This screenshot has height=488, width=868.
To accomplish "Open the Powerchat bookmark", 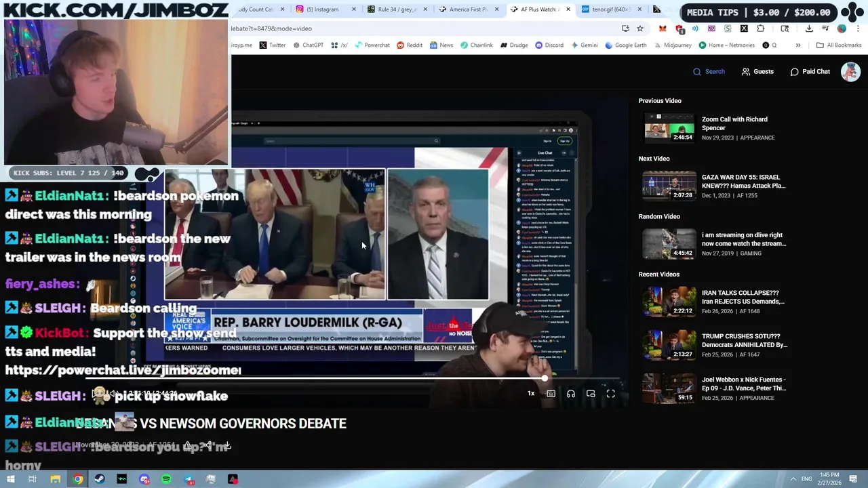I will (x=372, y=45).
